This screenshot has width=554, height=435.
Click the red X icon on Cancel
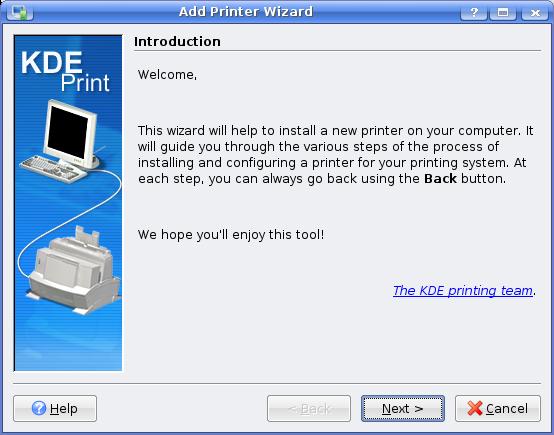(475, 408)
